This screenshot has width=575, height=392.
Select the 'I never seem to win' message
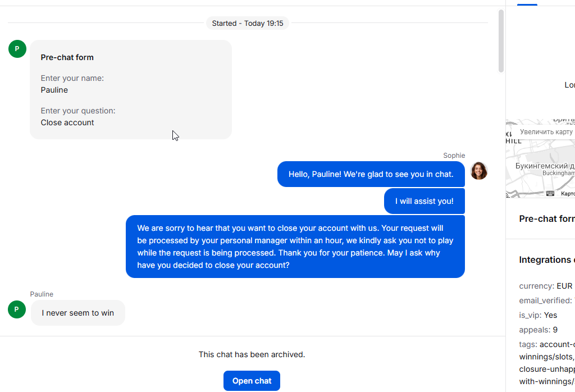coord(78,313)
